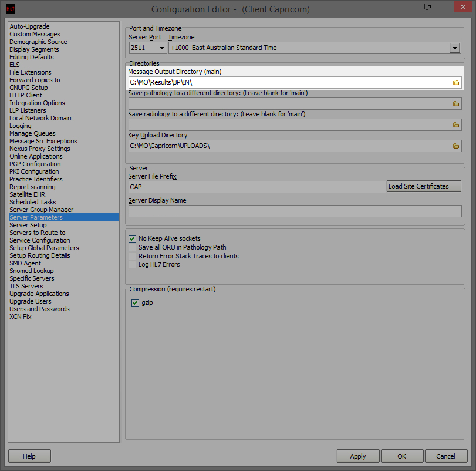The width and height of the screenshot is (476, 471).
Task: Browse folder for radiology save directory
Action: coord(455,125)
